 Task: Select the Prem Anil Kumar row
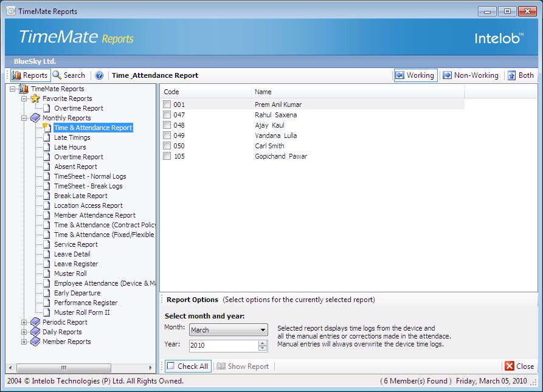coord(312,104)
